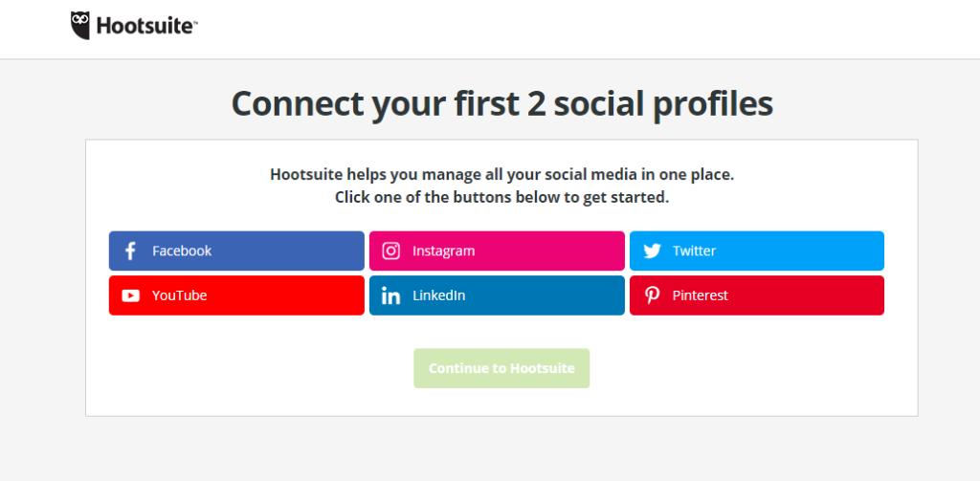Click the 'Click one of the buttons below' text
The image size is (980, 481).
click(501, 198)
